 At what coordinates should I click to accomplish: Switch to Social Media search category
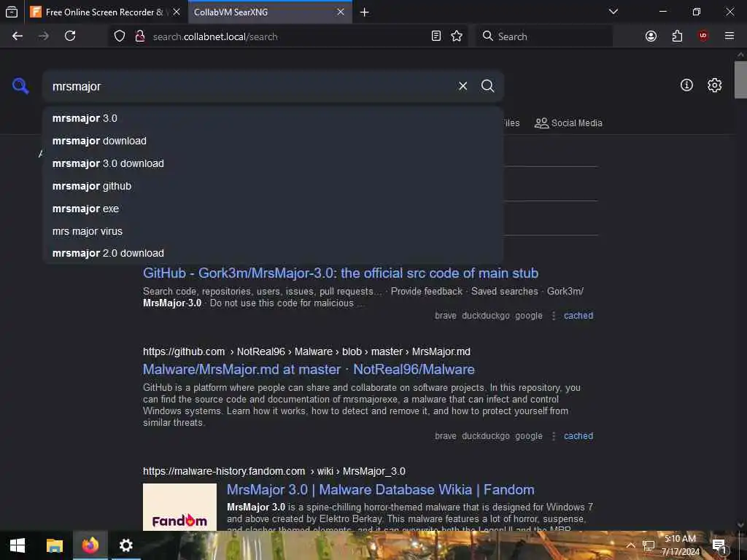(x=568, y=122)
